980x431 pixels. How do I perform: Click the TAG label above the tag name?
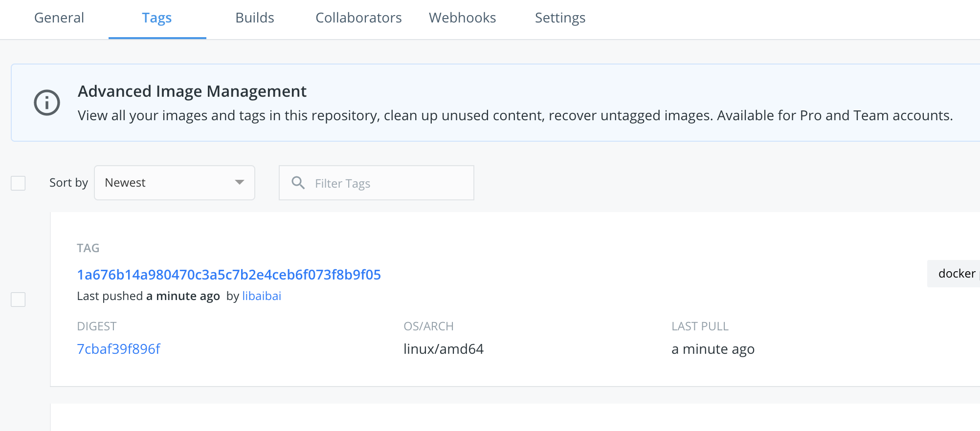point(88,248)
